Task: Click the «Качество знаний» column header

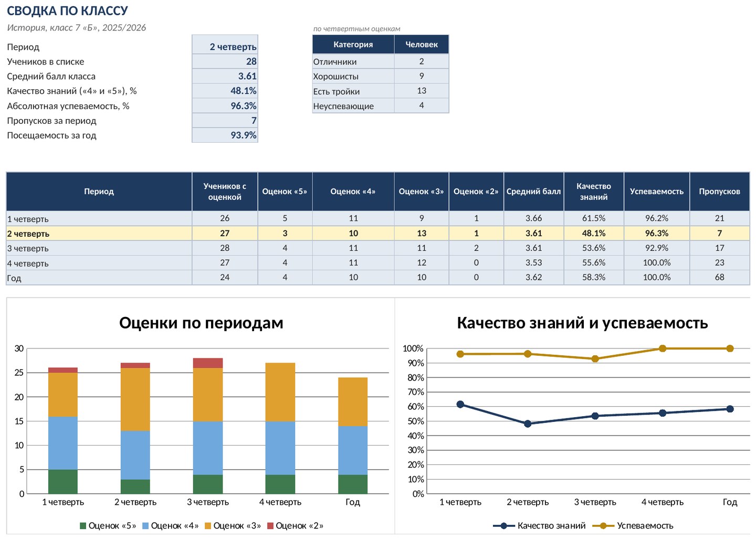Action: (594, 192)
